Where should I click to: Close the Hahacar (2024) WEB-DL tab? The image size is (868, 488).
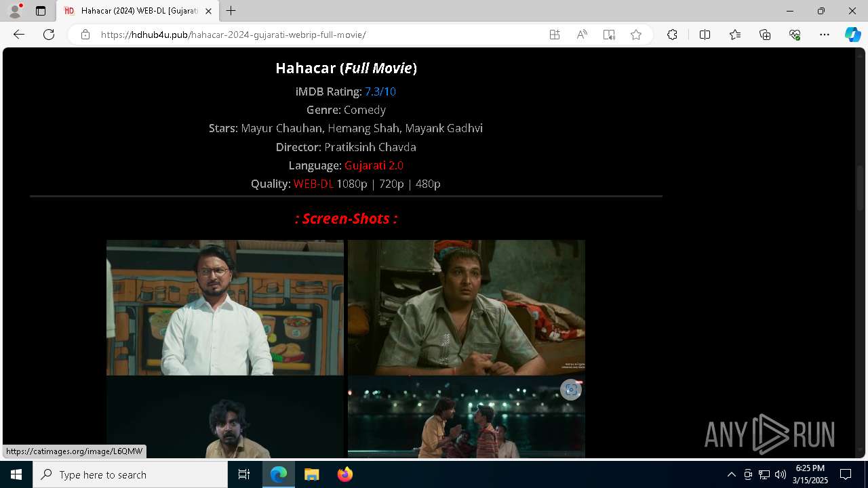pyautogui.click(x=208, y=11)
